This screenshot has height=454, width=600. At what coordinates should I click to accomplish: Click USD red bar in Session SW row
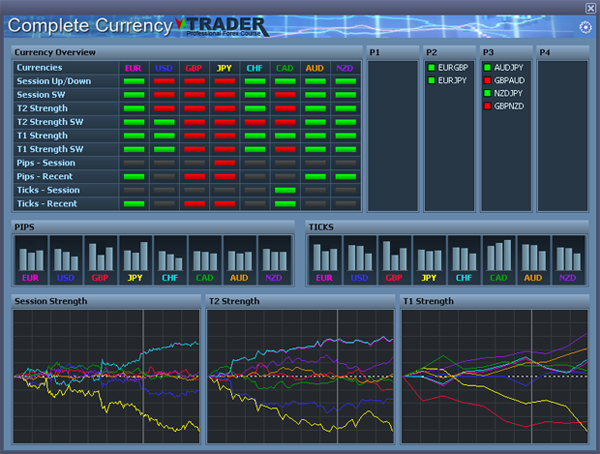pos(164,95)
